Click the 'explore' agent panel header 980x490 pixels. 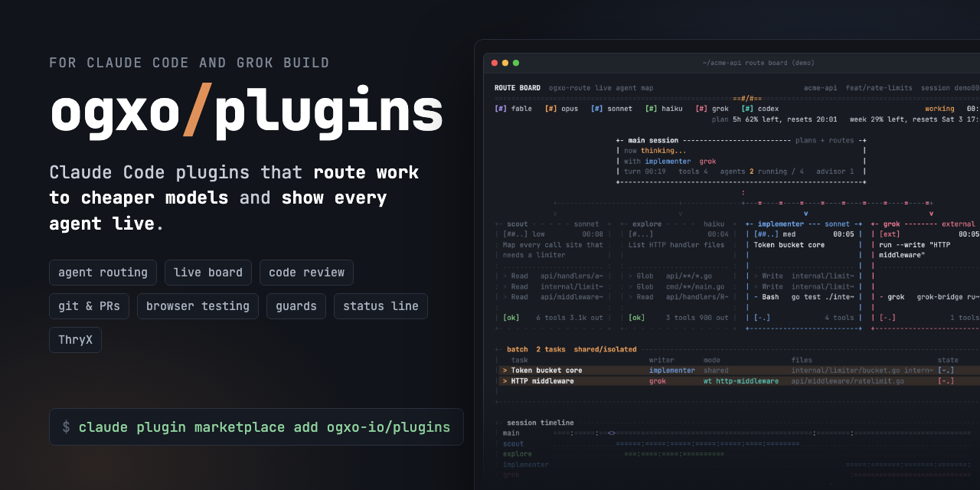647,224
